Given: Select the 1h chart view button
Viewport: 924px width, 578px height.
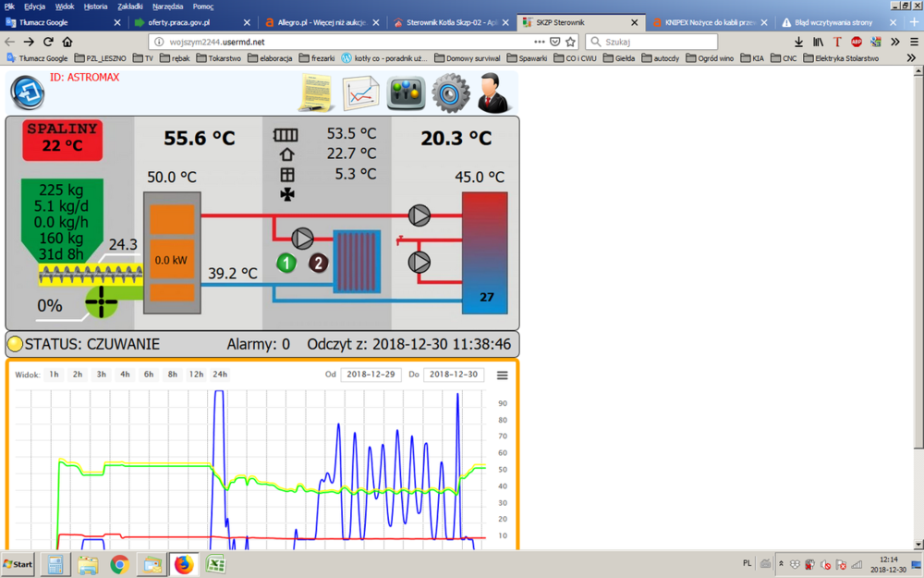Looking at the screenshot, I should 55,375.
